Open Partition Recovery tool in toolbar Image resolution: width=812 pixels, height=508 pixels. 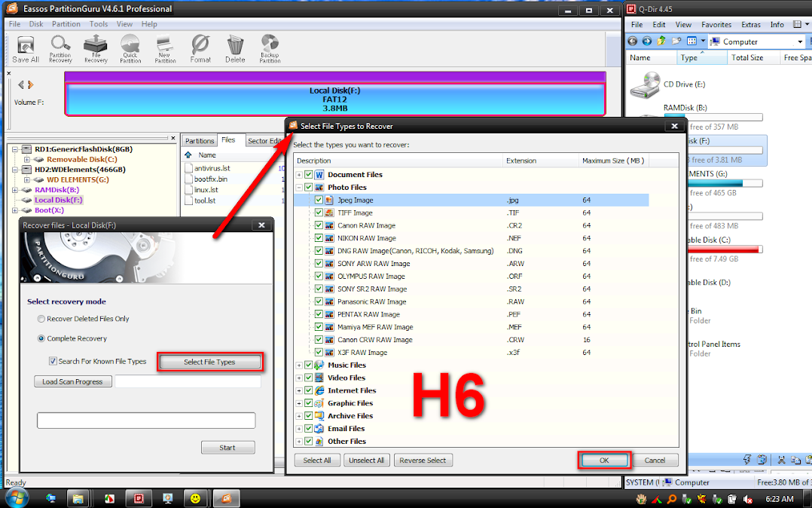pos(60,49)
